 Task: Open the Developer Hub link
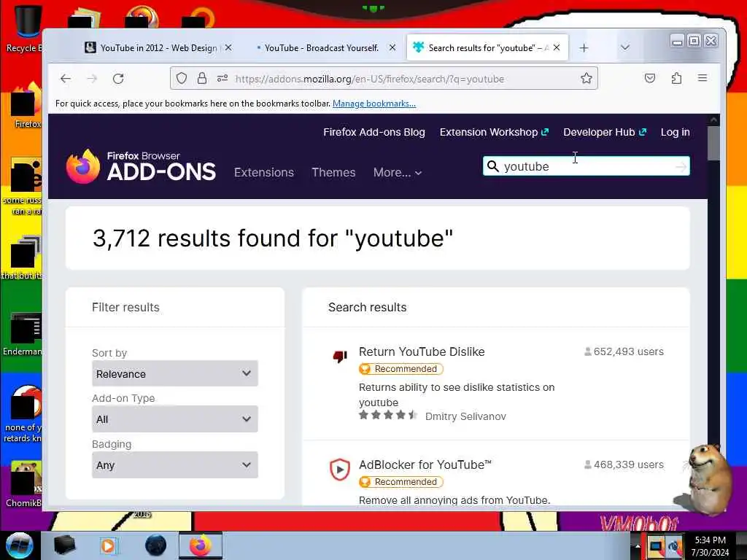605,133
